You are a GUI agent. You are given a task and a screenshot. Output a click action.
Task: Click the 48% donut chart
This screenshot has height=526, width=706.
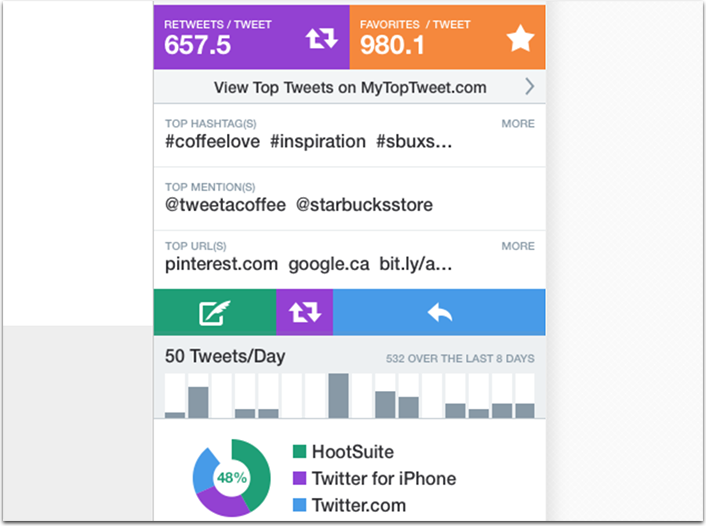[x=232, y=478]
